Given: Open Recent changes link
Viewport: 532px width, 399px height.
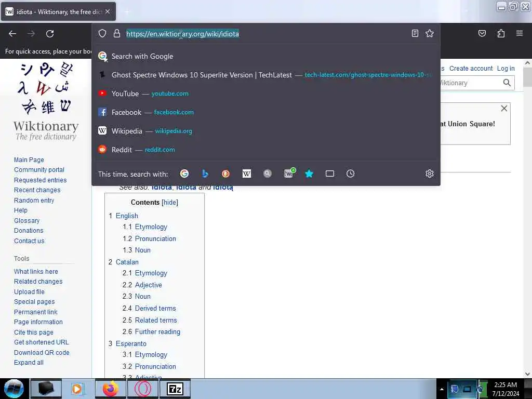Looking at the screenshot, I should pos(37,190).
